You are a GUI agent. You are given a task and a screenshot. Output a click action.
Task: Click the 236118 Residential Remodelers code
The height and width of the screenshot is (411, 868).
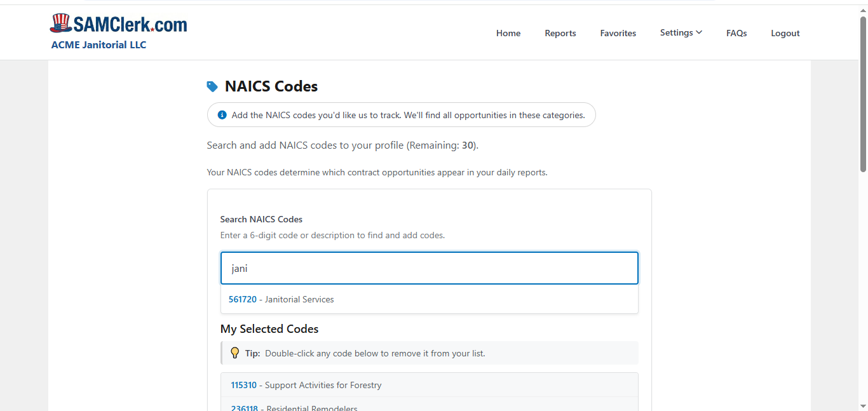click(x=294, y=407)
